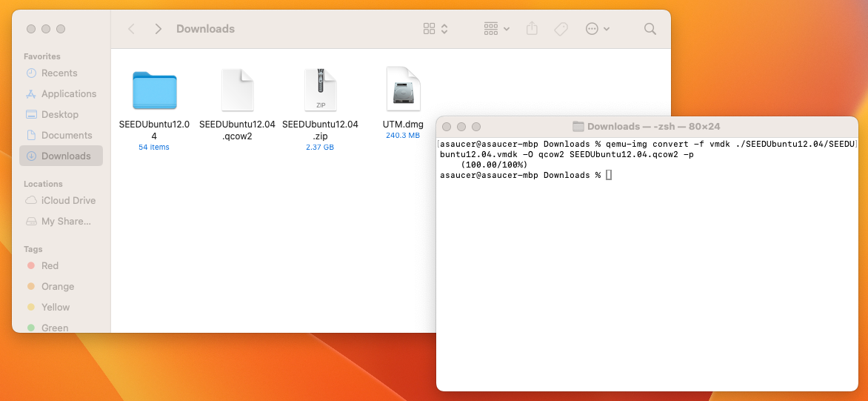Select Applications in the sidebar

click(68, 94)
